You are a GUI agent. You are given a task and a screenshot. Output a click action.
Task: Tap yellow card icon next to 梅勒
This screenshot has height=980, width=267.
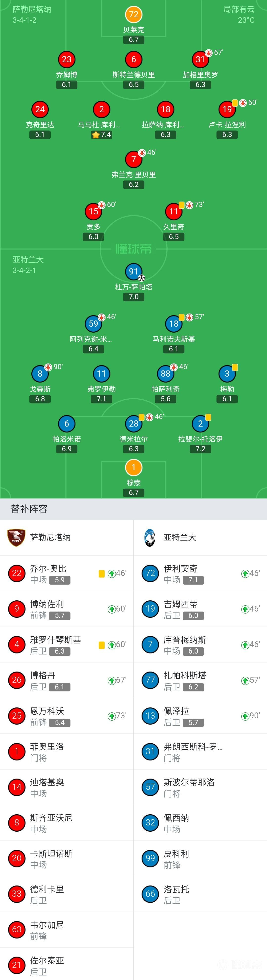(x=235, y=367)
